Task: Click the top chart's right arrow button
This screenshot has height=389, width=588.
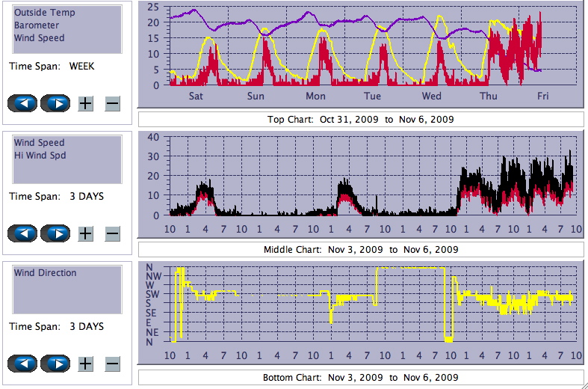Action: pos(55,103)
